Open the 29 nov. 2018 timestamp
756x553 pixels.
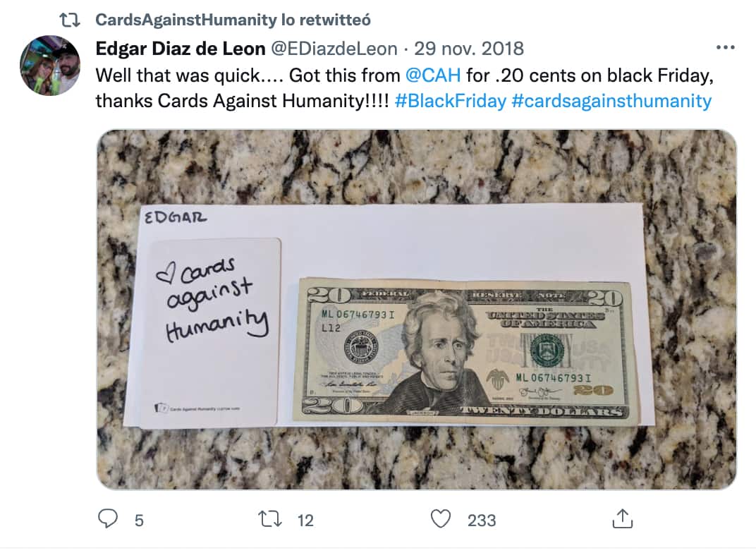(x=469, y=48)
